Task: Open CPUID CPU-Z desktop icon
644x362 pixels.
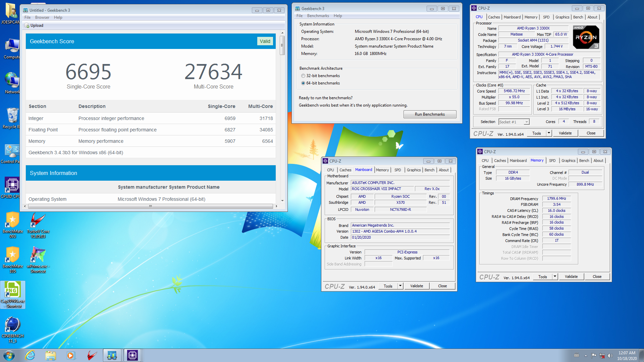Action: [x=12, y=188]
